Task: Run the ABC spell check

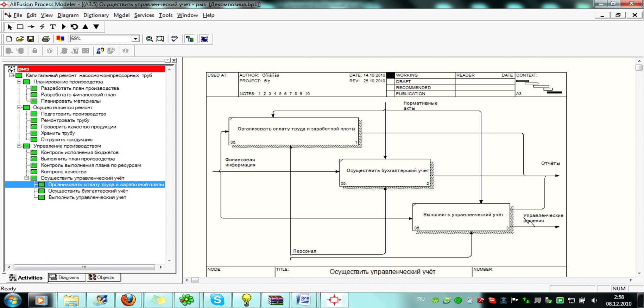Action: [x=175, y=39]
